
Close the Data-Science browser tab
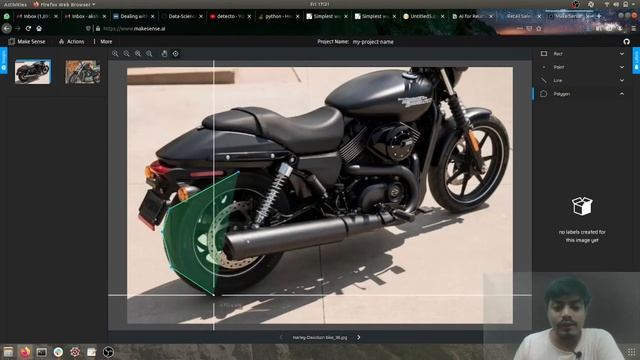(201, 16)
